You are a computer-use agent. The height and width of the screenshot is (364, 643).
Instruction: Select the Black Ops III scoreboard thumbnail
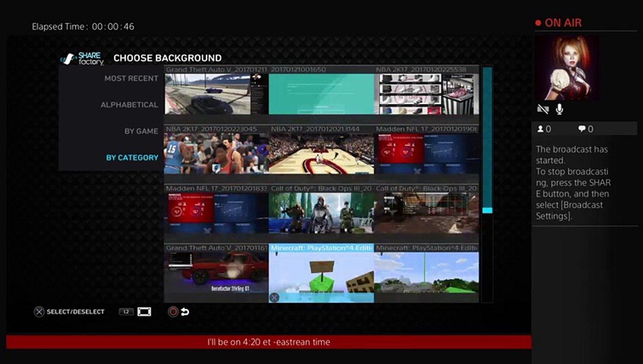(x=427, y=213)
